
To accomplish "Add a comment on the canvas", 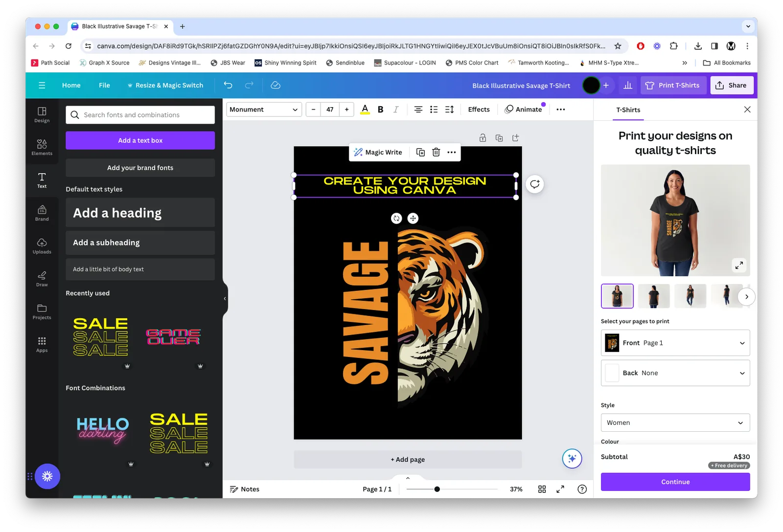I will point(535,184).
